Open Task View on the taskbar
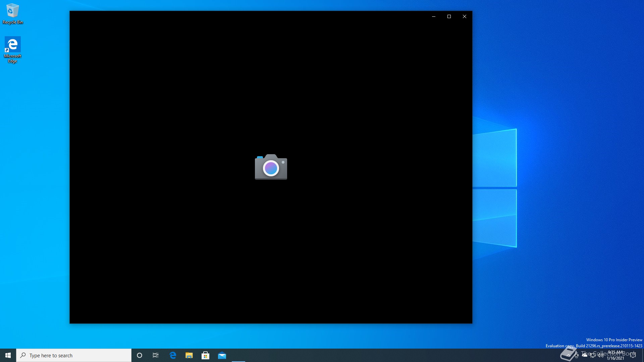 tap(156, 355)
